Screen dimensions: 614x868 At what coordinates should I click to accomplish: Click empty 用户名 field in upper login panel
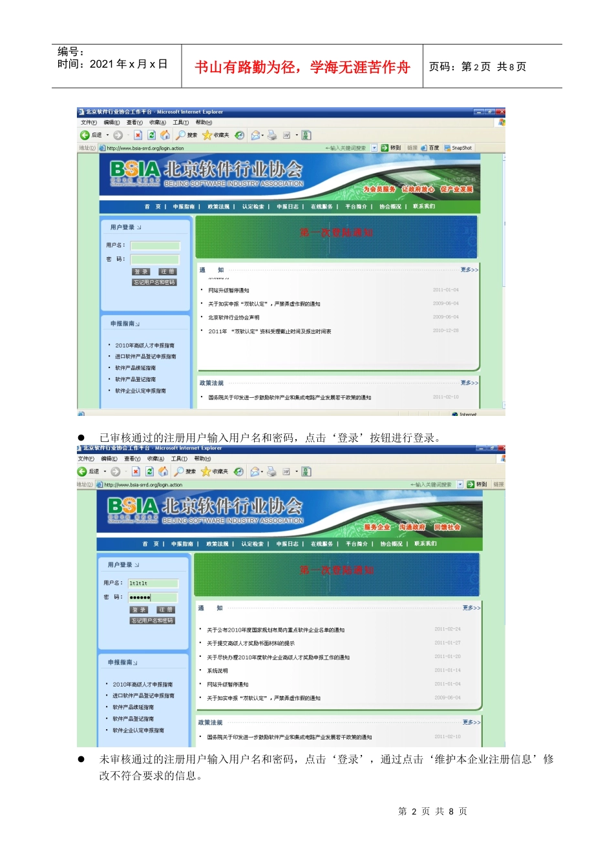tap(155, 245)
